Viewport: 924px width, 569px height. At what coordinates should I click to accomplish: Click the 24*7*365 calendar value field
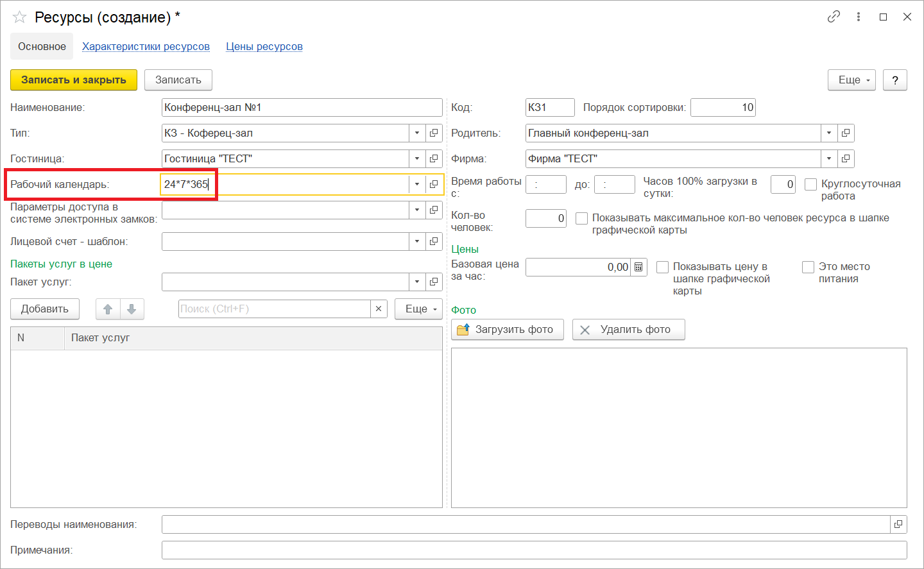click(286, 184)
